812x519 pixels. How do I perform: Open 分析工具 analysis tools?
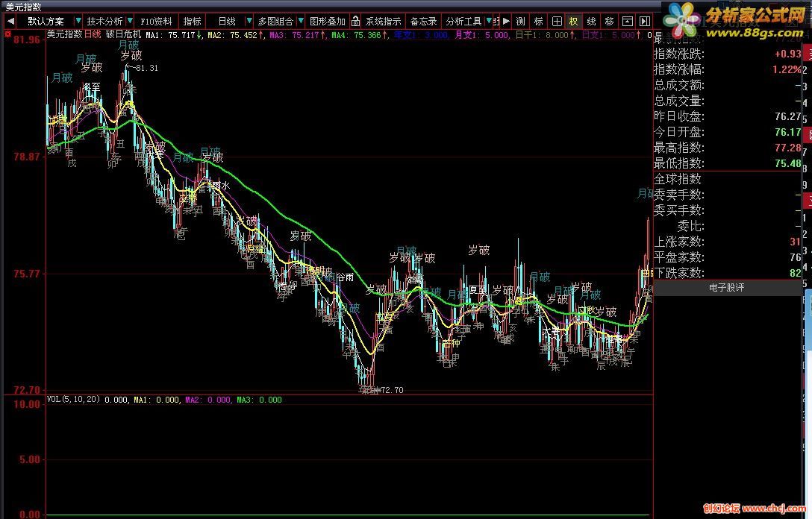[x=463, y=21]
